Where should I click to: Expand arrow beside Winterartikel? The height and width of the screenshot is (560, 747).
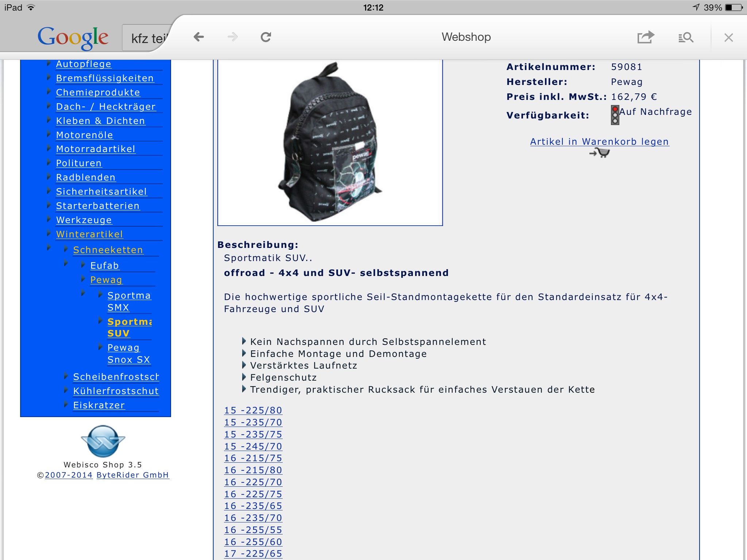coord(49,233)
